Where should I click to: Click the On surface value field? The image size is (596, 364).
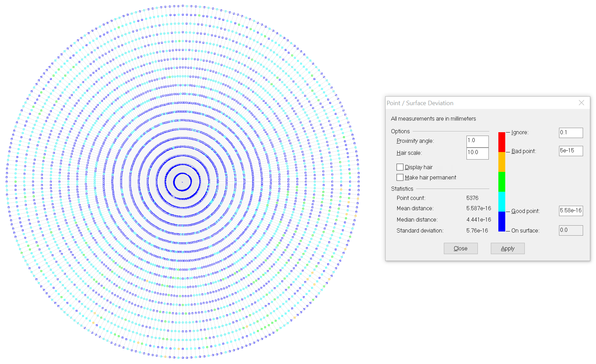tap(571, 230)
